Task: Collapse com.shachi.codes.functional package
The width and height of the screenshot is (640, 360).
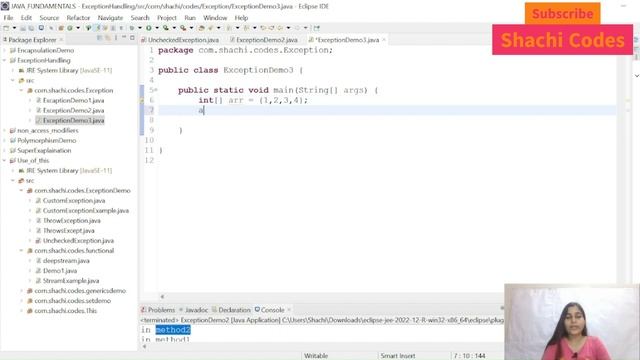Action: (x=21, y=251)
